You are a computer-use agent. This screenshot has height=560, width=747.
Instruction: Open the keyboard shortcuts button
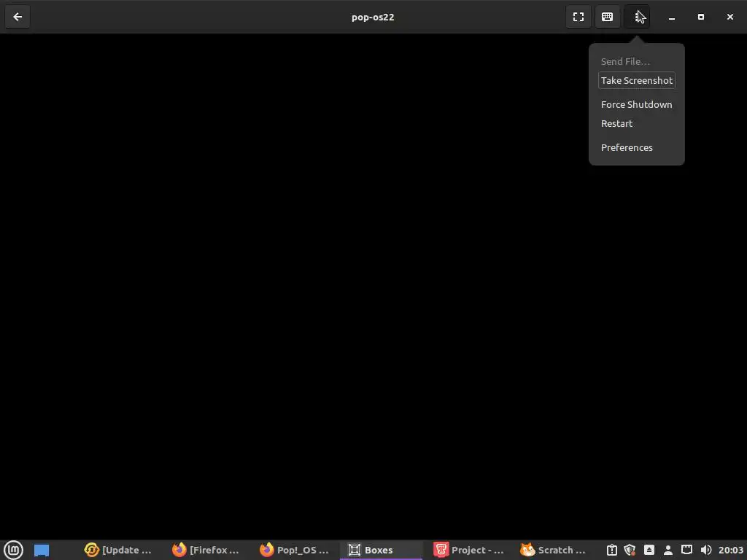coord(608,17)
